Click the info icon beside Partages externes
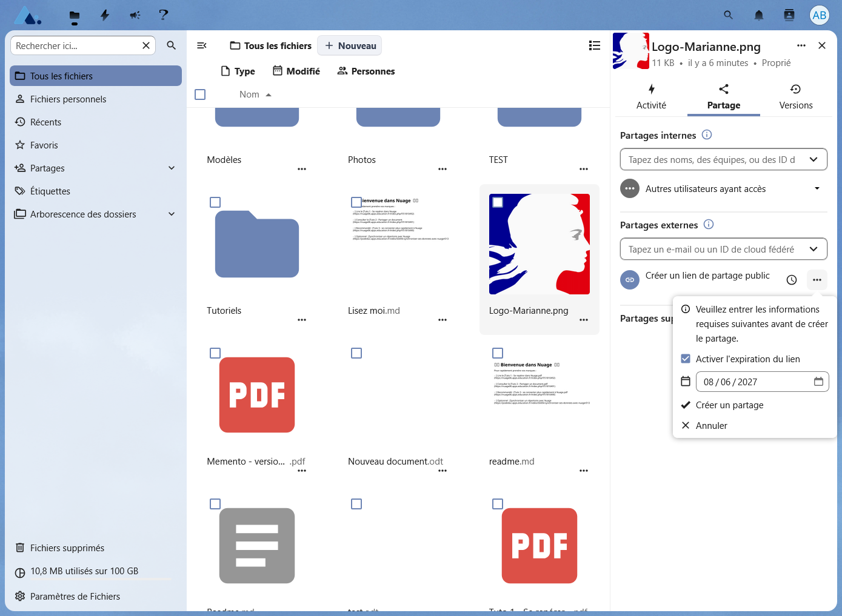 [x=709, y=224]
